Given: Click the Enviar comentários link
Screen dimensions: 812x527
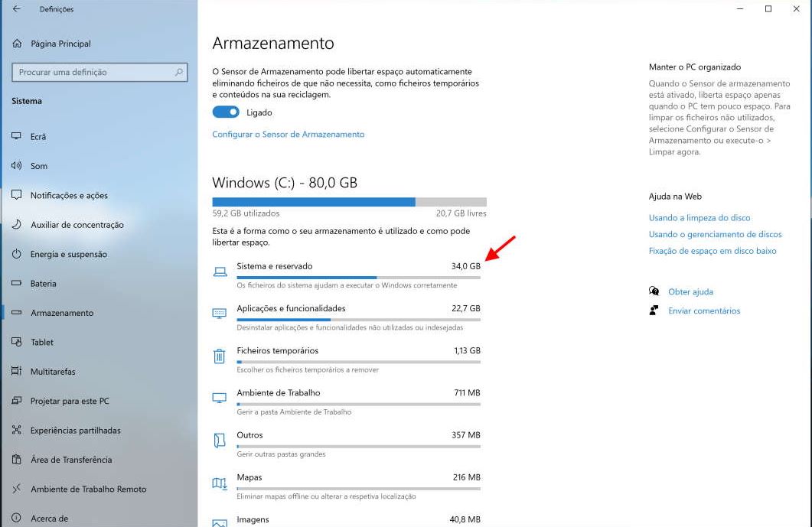Looking at the screenshot, I should pyautogui.click(x=704, y=311).
